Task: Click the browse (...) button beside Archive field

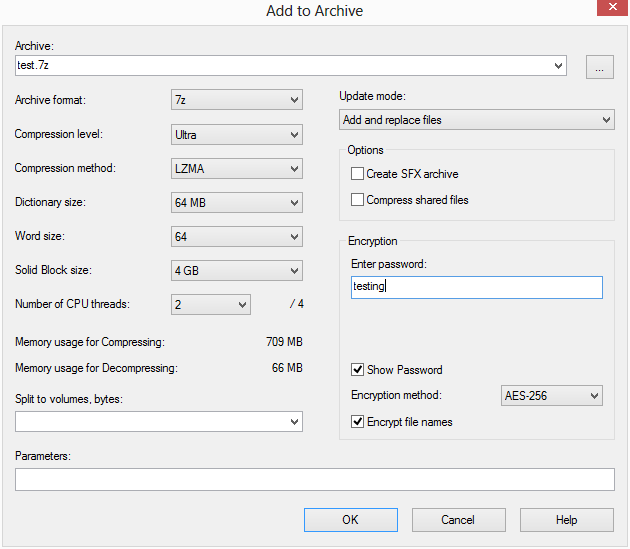Action: [x=599, y=67]
